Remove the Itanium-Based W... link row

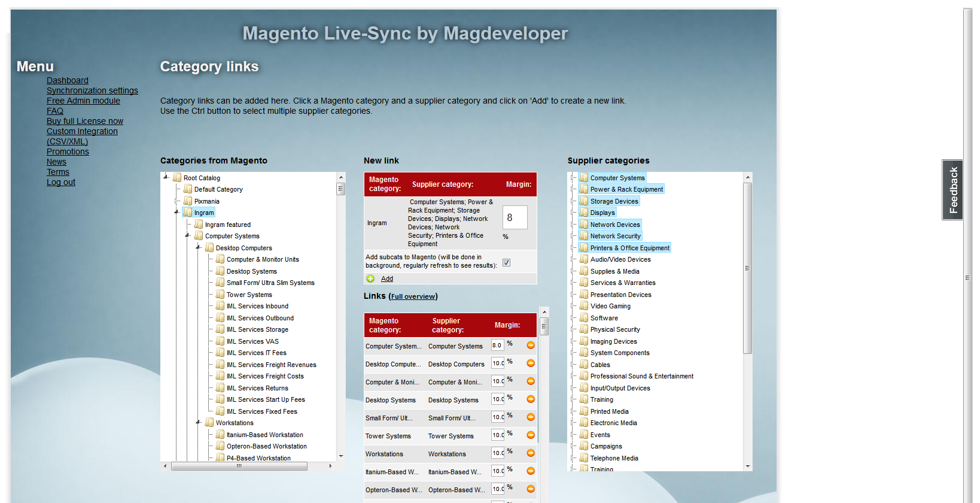tap(531, 471)
